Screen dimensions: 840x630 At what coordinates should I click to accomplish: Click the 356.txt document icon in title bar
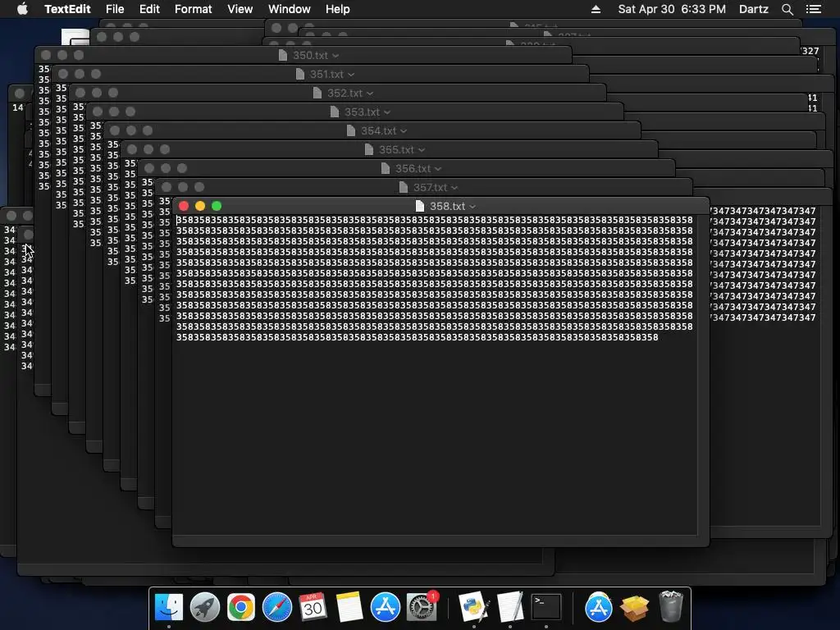coord(386,169)
